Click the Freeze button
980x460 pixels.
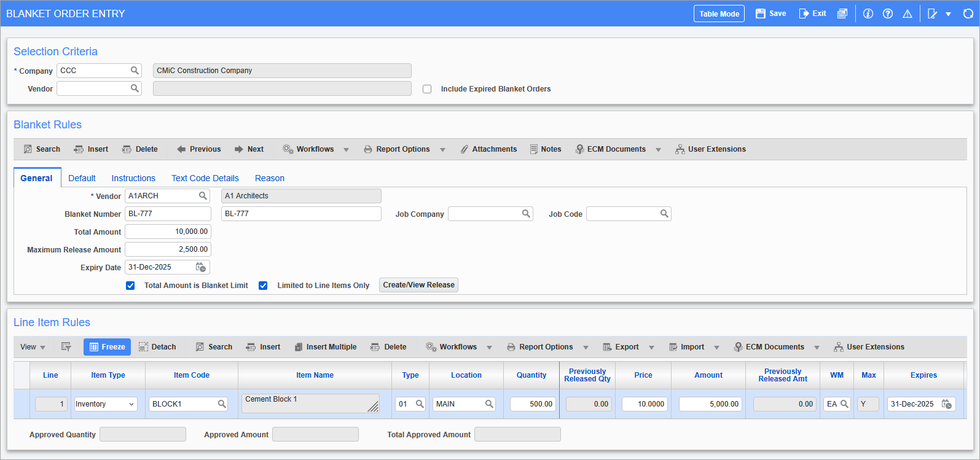[x=107, y=347]
